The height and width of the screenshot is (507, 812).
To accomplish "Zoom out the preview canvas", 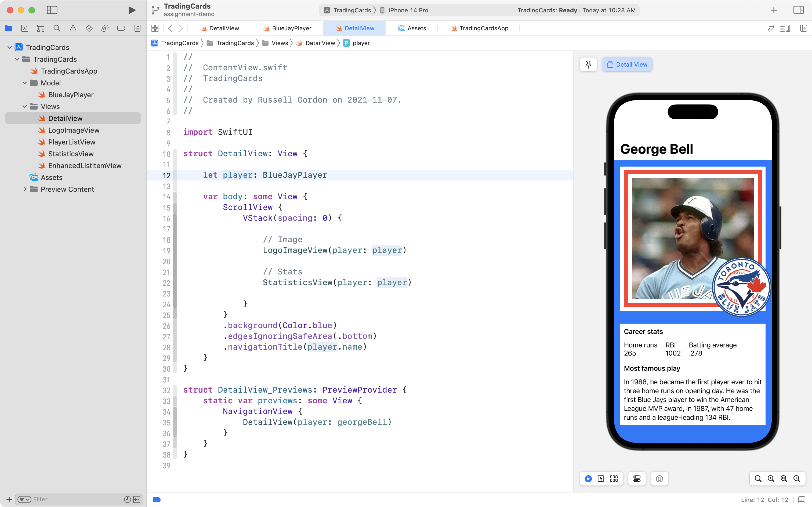I will (x=758, y=479).
